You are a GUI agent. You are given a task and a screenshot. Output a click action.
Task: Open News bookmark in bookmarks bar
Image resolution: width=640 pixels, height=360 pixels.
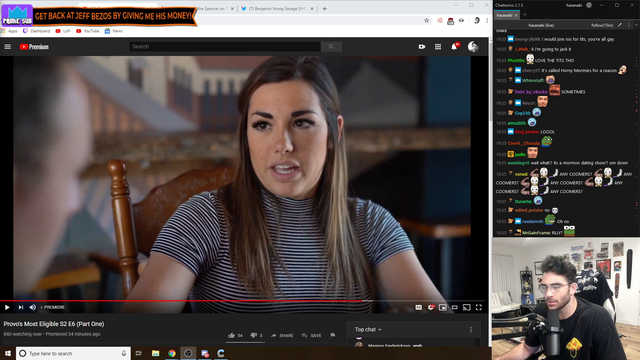coord(113,31)
